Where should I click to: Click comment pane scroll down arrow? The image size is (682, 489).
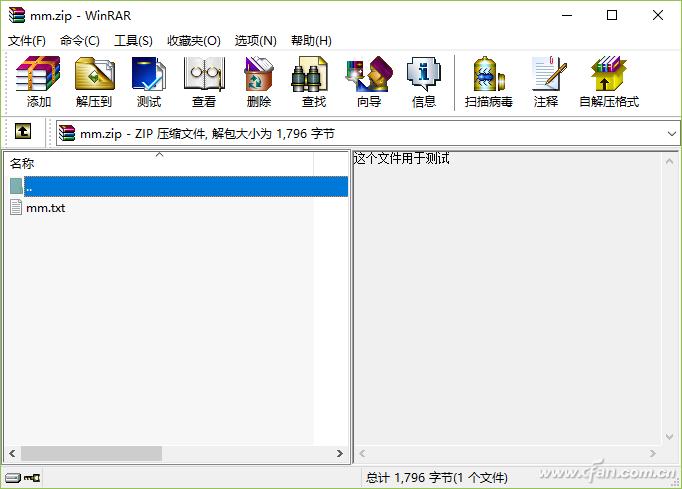click(x=670, y=436)
